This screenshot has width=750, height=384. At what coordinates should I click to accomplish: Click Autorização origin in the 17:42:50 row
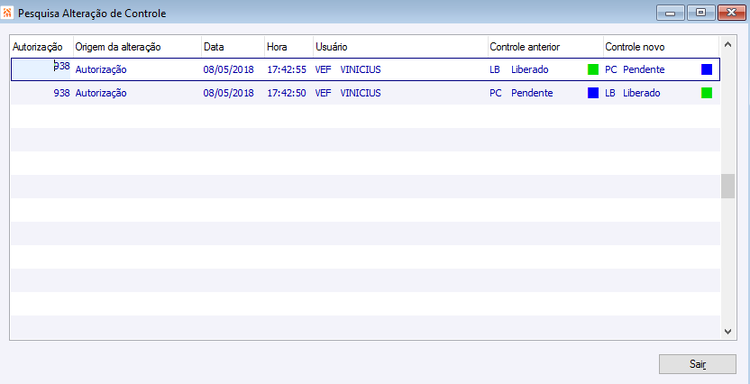click(x=101, y=93)
